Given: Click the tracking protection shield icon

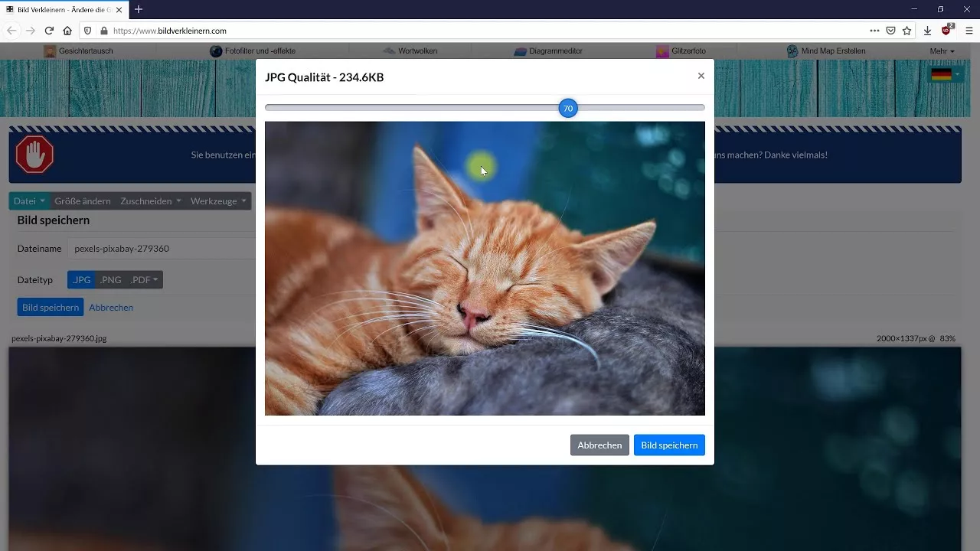Looking at the screenshot, I should pos(88,31).
